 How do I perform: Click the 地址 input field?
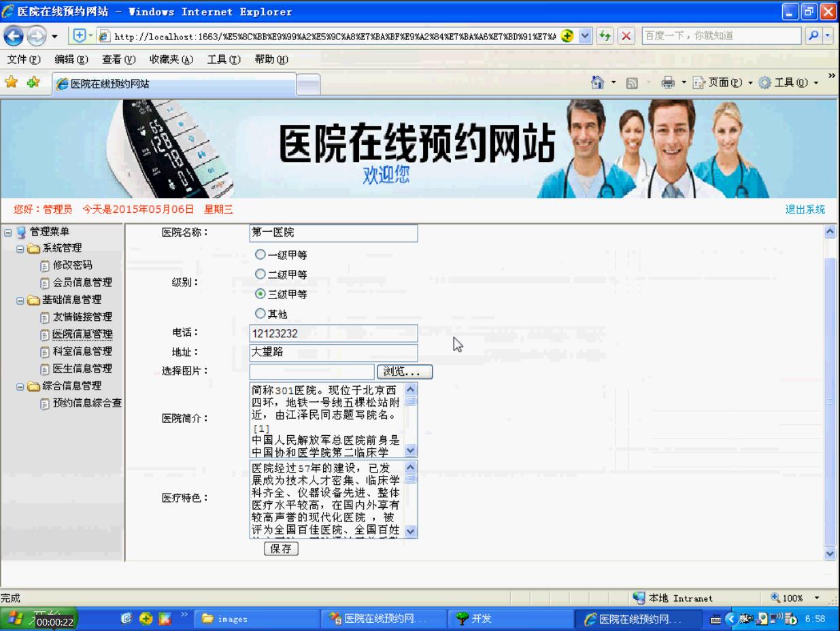click(x=333, y=353)
